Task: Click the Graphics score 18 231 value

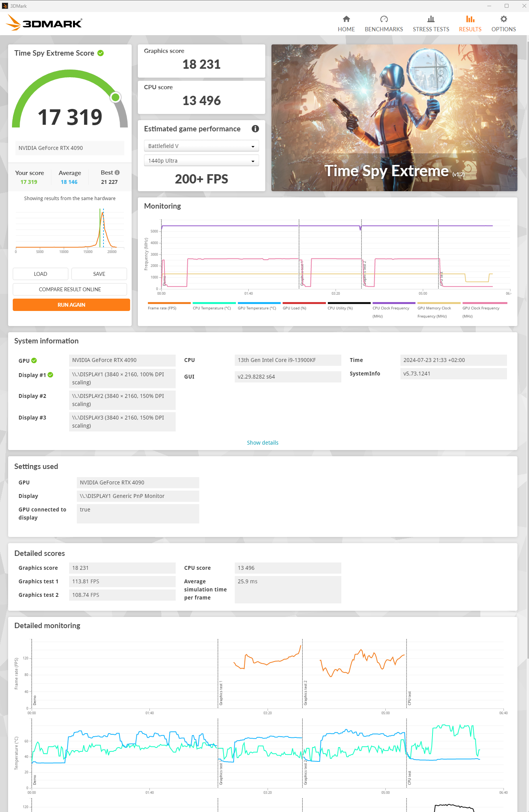Action: (202, 65)
